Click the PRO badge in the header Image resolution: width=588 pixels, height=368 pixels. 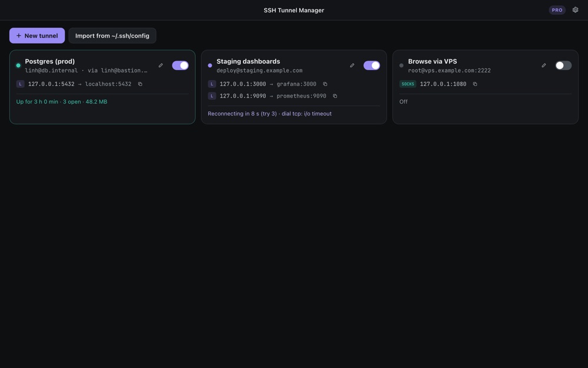coord(557,10)
